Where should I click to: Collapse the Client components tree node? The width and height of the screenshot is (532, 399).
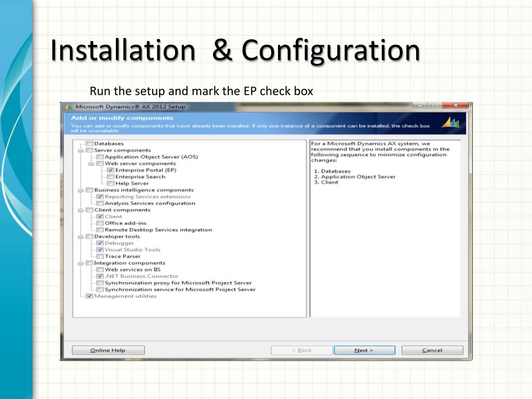[x=81, y=210]
